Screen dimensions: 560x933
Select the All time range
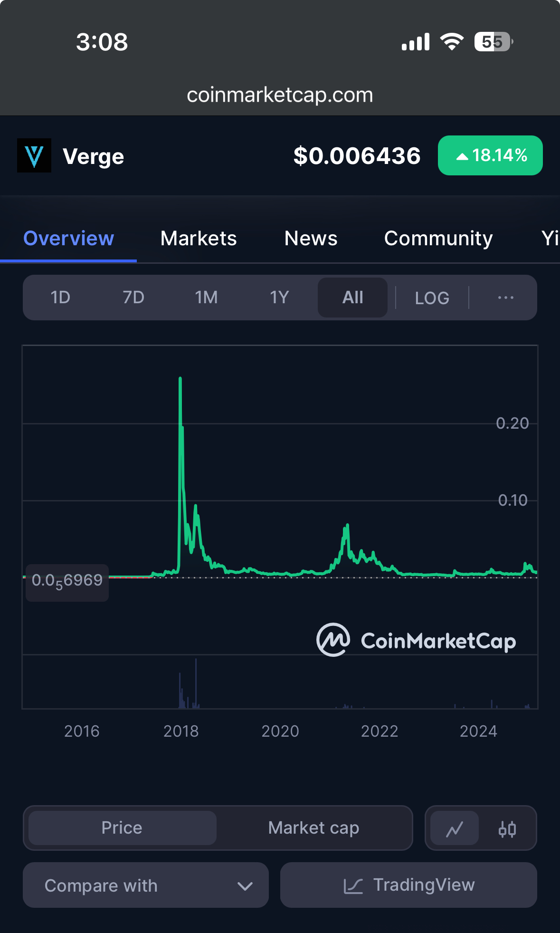pyautogui.click(x=352, y=298)
